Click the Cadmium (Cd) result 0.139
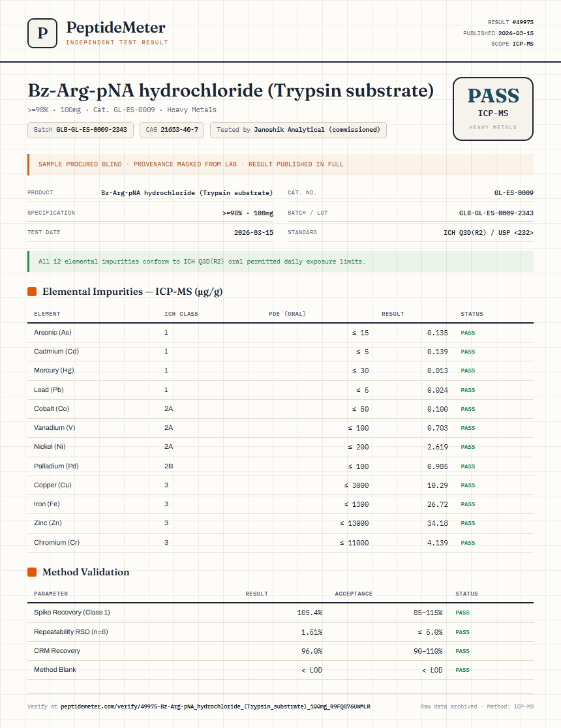Screen dimensions: 561x728 (x=438, y=352)
